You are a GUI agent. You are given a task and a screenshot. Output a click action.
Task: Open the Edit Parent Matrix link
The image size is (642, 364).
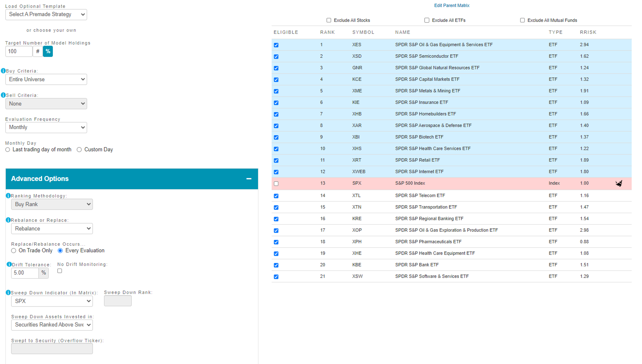(452, 6)
